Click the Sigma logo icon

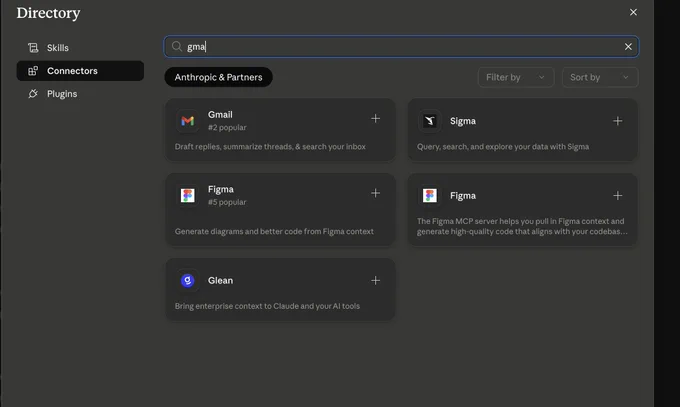point(430,121)
